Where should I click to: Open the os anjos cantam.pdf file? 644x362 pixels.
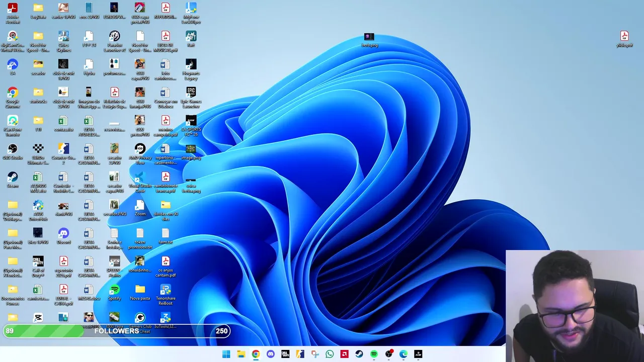(x=166, y=266)
